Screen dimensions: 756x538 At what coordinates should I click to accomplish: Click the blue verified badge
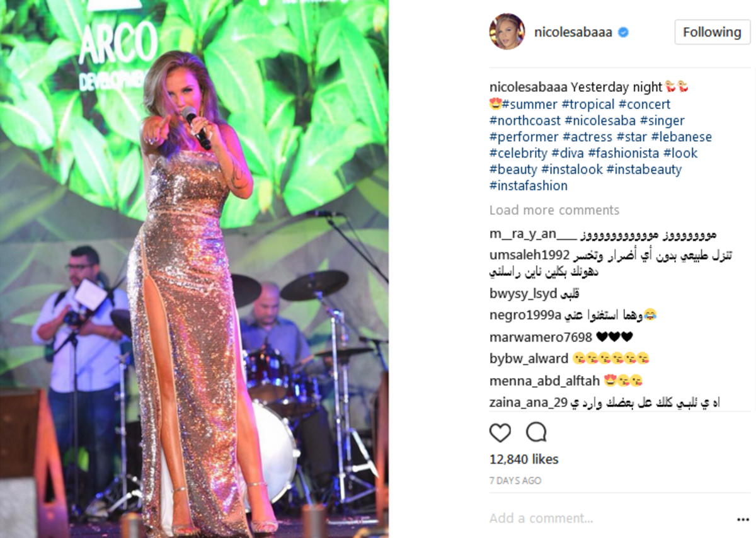tap(623, 33)
